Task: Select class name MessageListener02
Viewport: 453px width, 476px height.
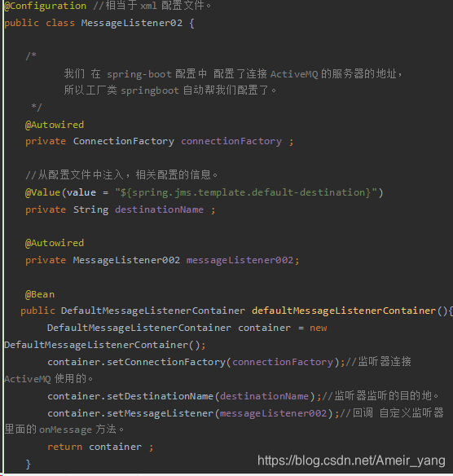Action: tap(132, 23)
